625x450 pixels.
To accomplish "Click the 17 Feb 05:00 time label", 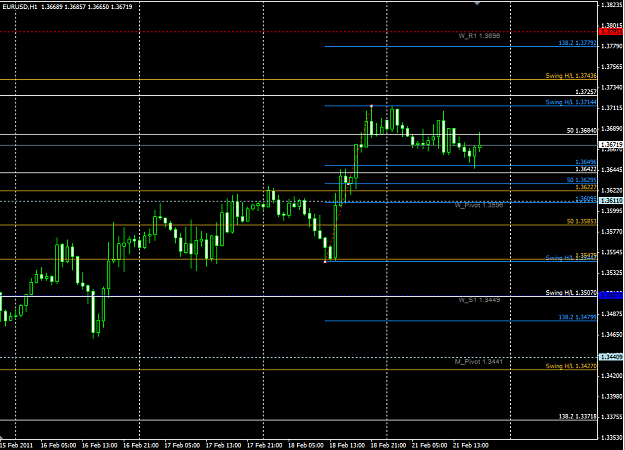I will tap(182, 445).
